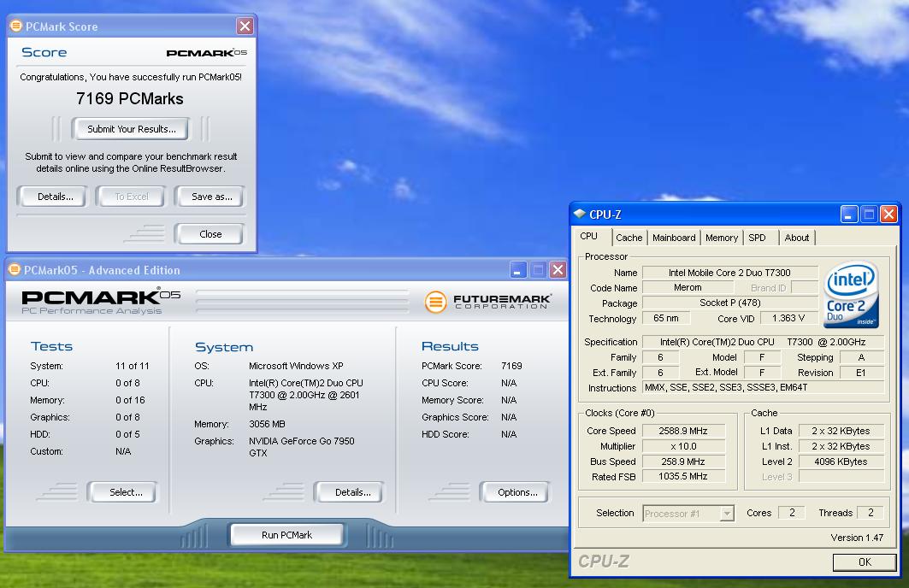This screenshot has height=588, width=909.
Task: Click NVIDIA GeForce Go 7950 GTX graphics text
Action: [302, 447]
